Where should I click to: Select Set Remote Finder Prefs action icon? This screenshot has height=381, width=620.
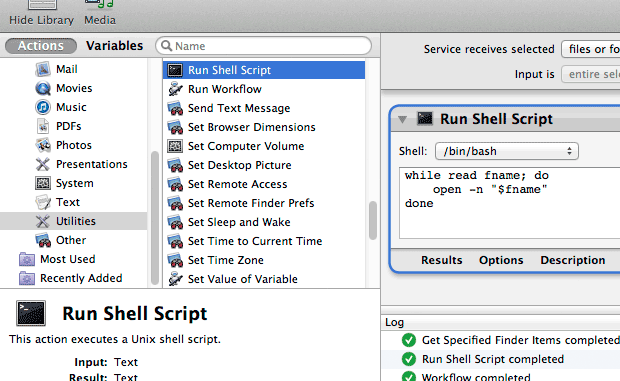tap(175, 203)
